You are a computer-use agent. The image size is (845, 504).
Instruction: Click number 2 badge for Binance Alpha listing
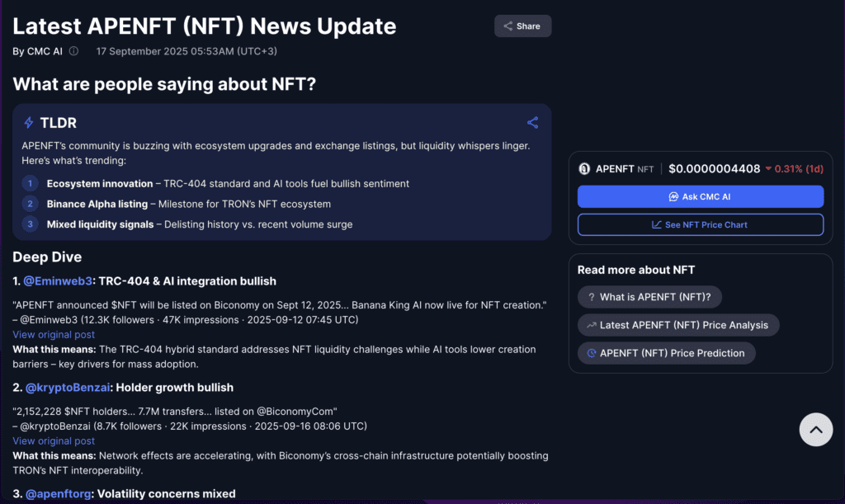click(31, 204)
